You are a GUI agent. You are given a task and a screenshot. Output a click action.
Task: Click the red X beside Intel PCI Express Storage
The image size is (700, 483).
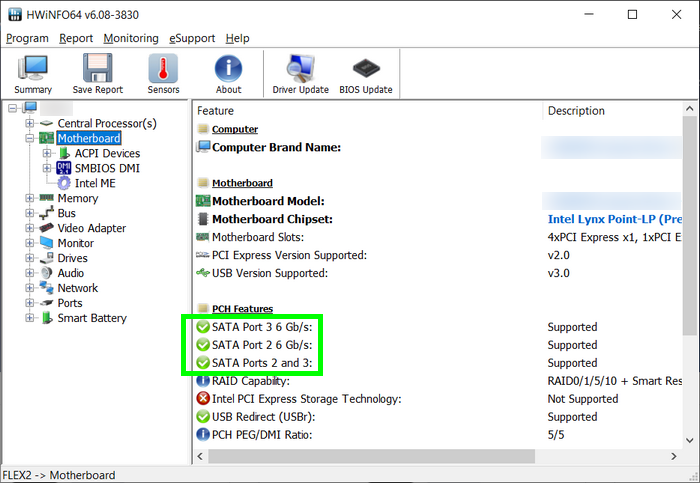click(x=203, y=398)
